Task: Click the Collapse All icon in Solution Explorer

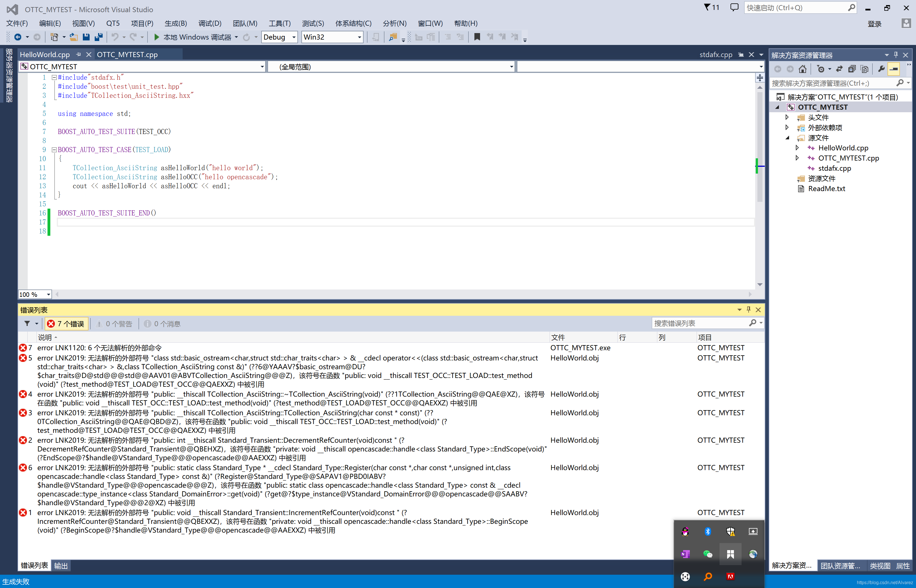Action: pyautogui.click(x=852, y=69)
